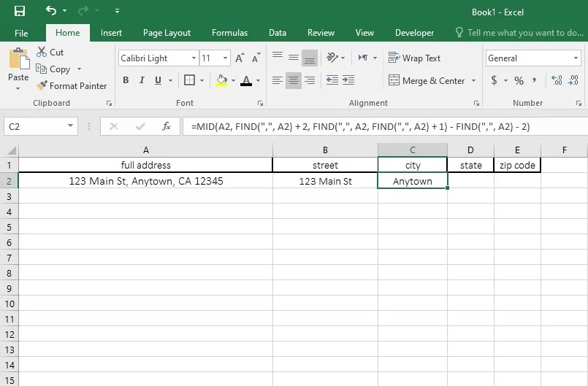The width and height of the screenshot is (588, 386).
Task: Increase decimal places
Action: click(x=557, y=80)
